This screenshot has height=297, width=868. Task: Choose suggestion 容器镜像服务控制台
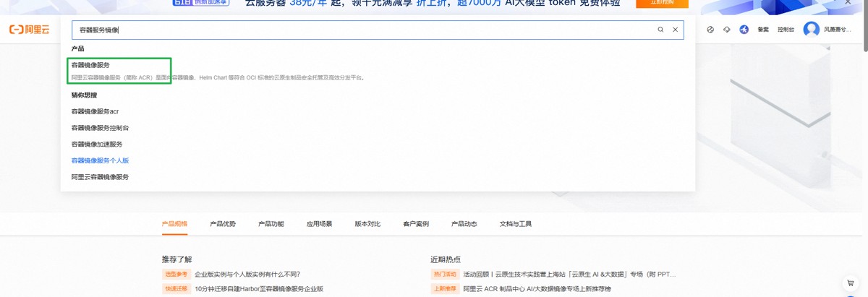(100, 128)
